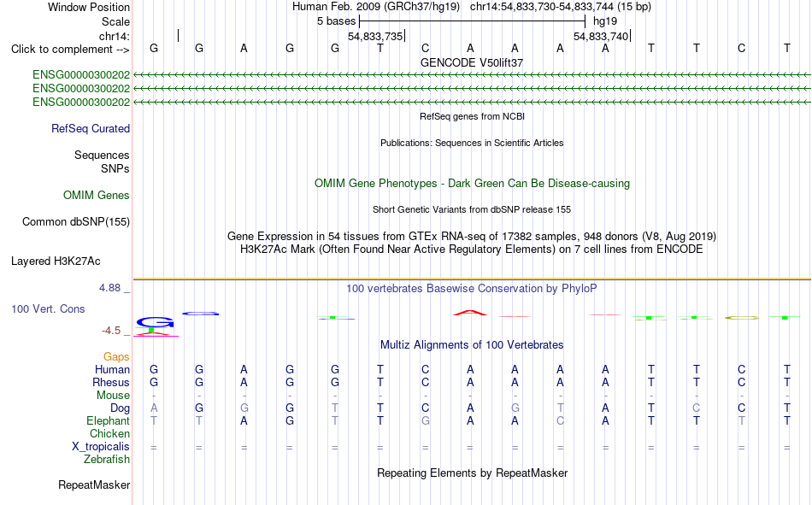Select the 'X_tropicalis' alignment row label
The image size is (812, 505).
tap(101, 447)
